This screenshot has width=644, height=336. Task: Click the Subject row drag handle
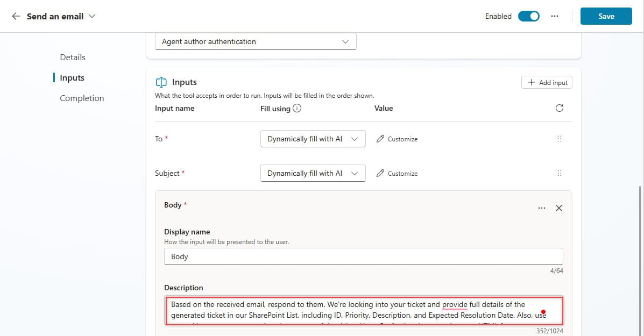click(x=559, y=173)
